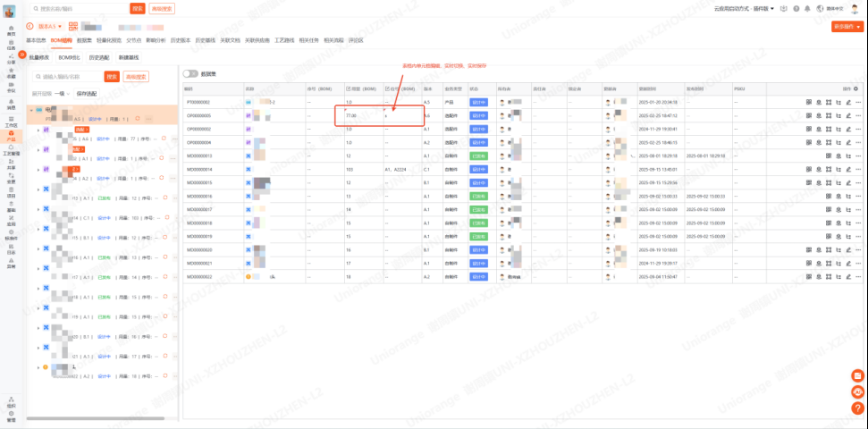Collapse the root tree node in BOM tree
The width and height of the screenshot is (868, 429).
click(x=31, y=112)
